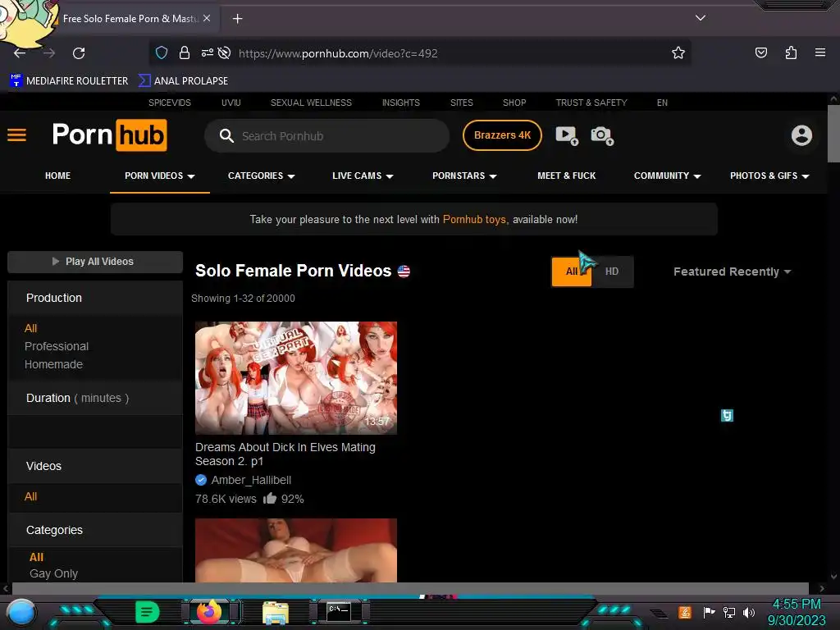Open the Trust & Safety top link

tap(591, 103)
